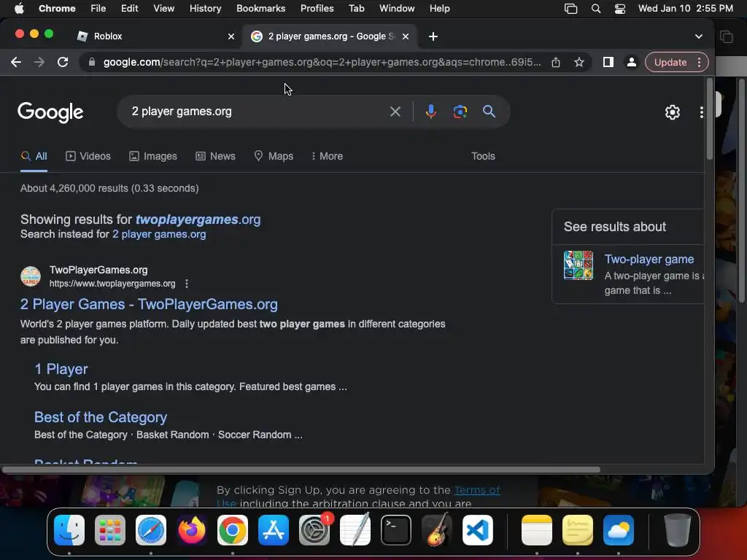747x560 pixels.
Task: Open System Settings in the Dock
Action: 314,530
